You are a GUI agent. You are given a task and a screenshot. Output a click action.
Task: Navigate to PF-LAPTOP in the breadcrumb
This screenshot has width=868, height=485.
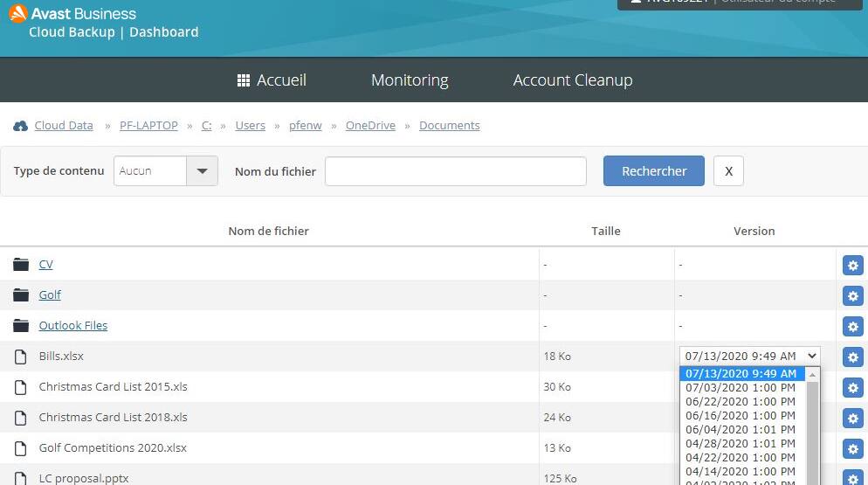coord(148,126)
